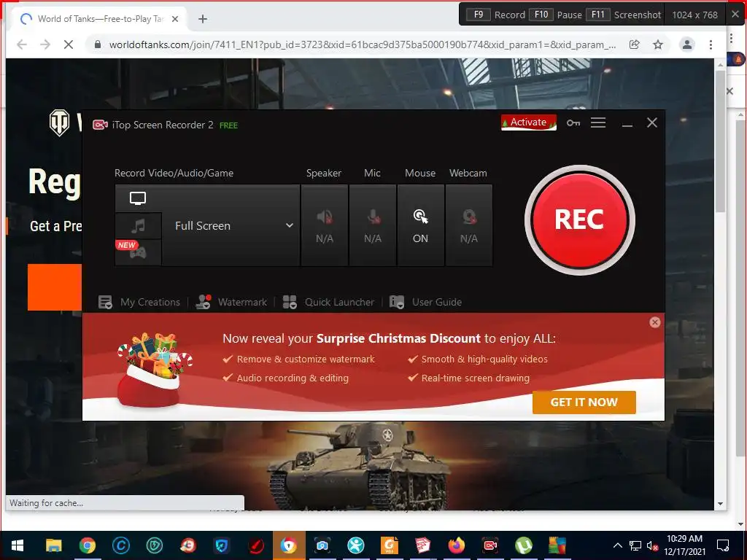Click the muted volume tray icon
This screenshot has width=747, height=560.
click(x=652, y=545)
